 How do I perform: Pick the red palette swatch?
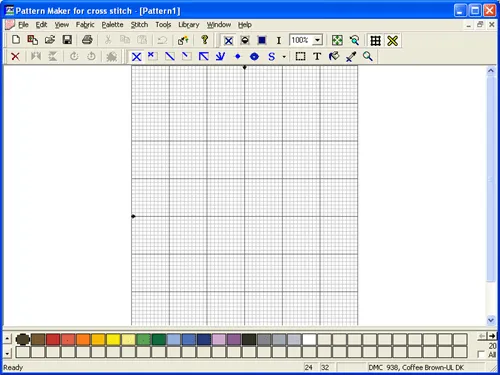click(53, 339)
